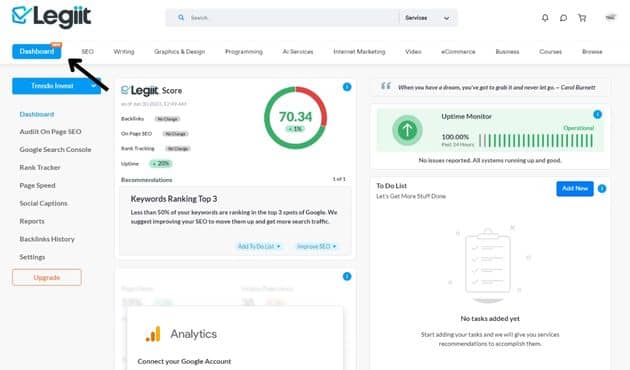Viewport: 630px width, 370px height.
Task: Click the Uptime Monitor info icon
Action: tap(597, 114)
